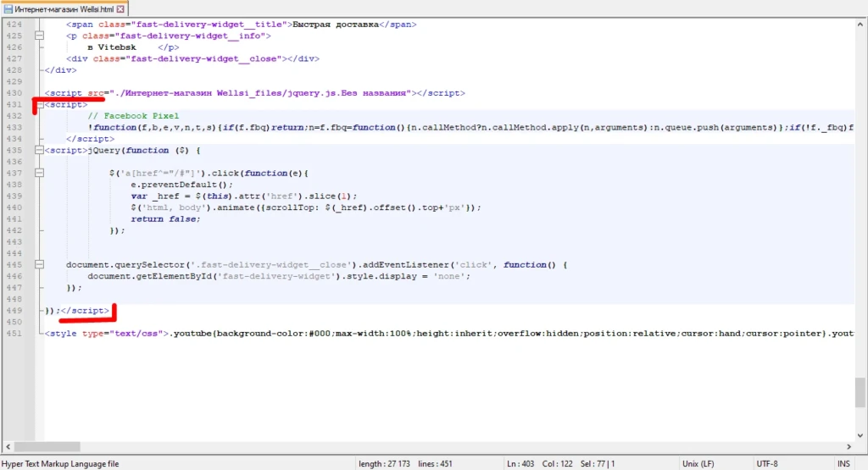Click the 'return false;' statement on line 441
This screenshot has height=470, width=868.
point(165,219)
